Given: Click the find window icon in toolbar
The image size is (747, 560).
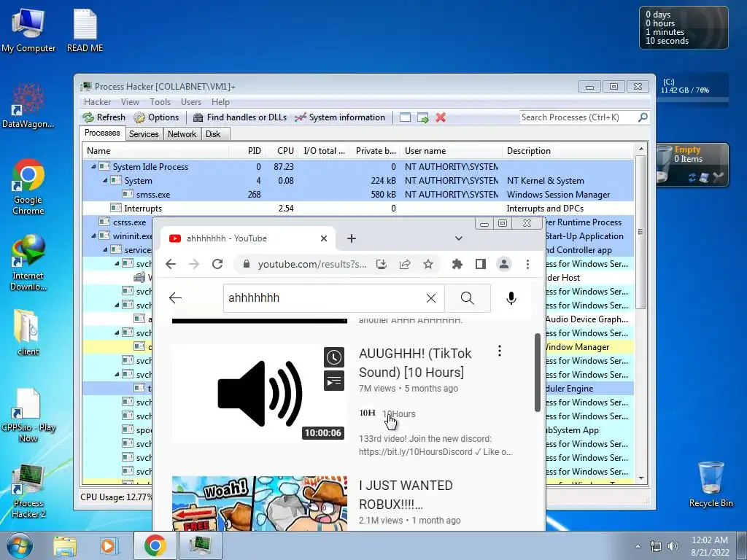Looking at the screenshot, I should pyautogui.click(x=405, y=117).
